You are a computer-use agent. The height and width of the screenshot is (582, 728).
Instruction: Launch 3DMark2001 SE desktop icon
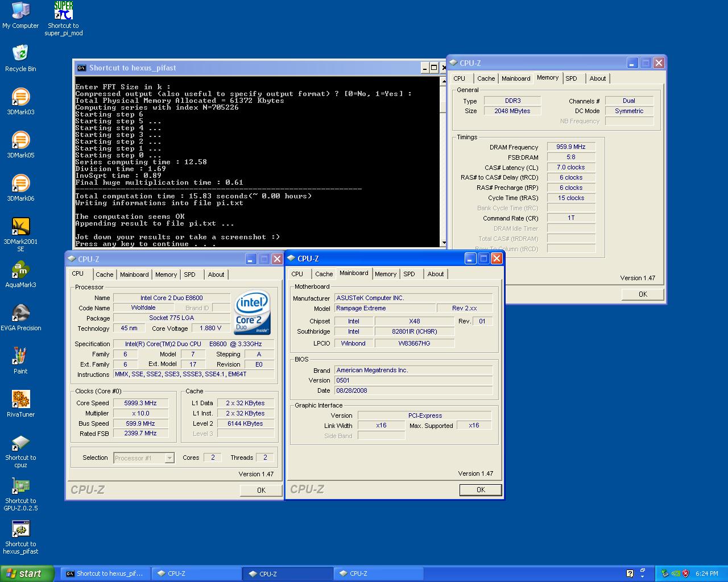click(20, 235)
